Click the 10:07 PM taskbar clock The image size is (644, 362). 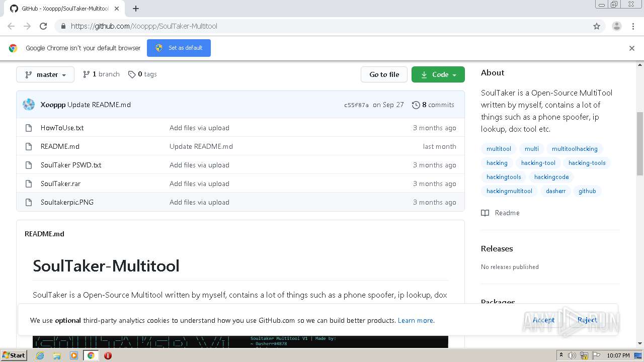[618, 355]
